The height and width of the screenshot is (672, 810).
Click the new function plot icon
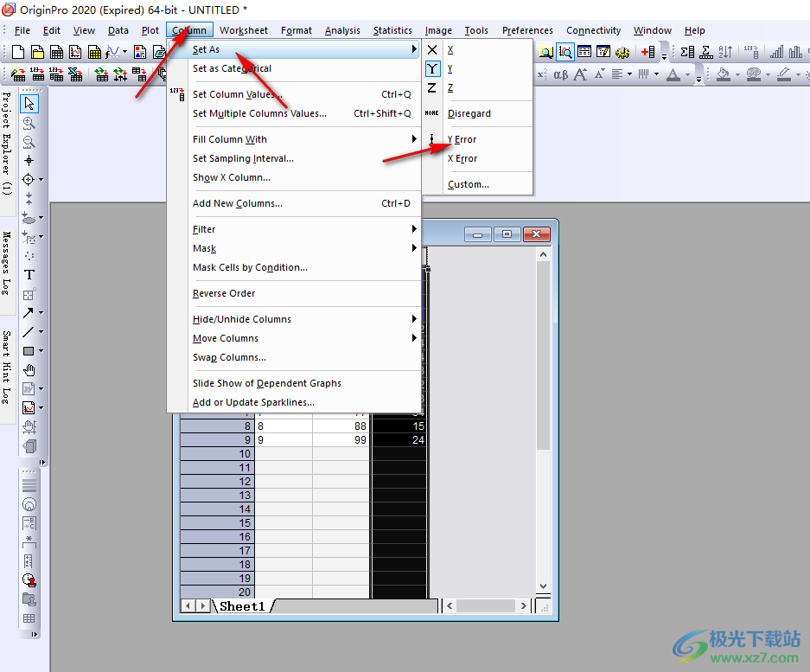pyautogui.click(x=113, y=52)
